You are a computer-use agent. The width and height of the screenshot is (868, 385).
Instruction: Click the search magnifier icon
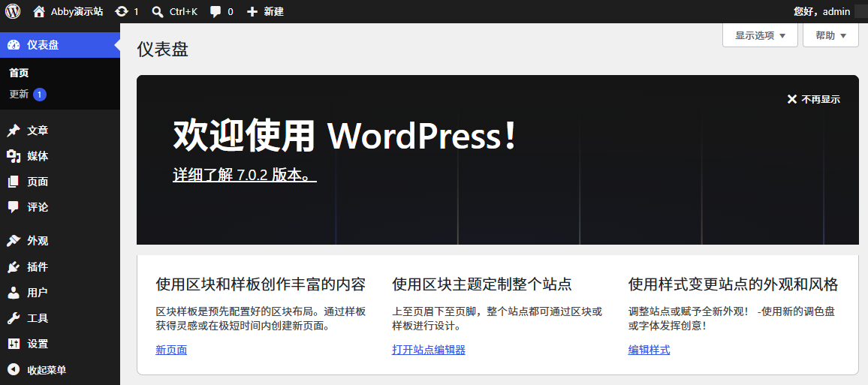(158, 11)
